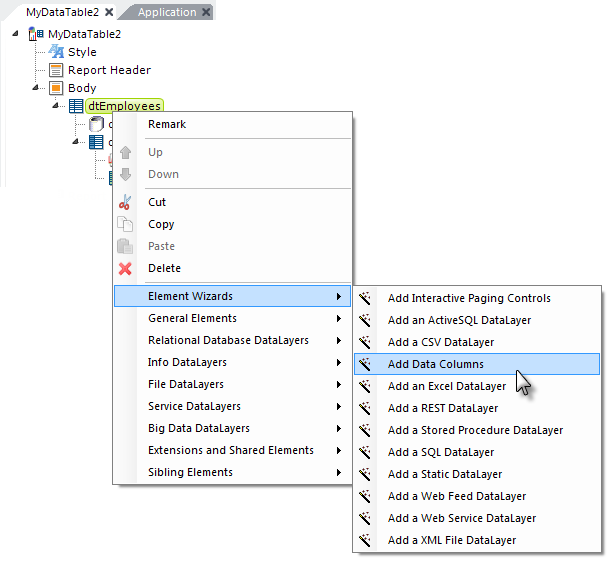Image resolution: width=614 pixels, height=581 pixels.
Task: Choose Delete from the context menu
Action: tap(232, 268)
